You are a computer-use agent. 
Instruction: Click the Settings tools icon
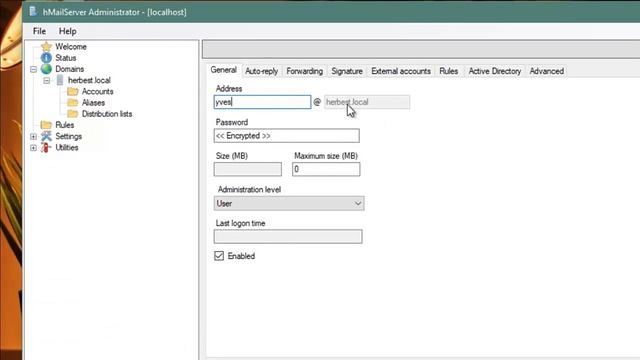point(46,136)
